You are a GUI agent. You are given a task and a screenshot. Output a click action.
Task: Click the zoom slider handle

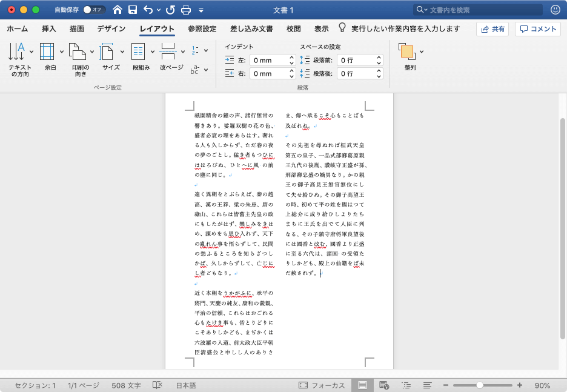point(480,385)
